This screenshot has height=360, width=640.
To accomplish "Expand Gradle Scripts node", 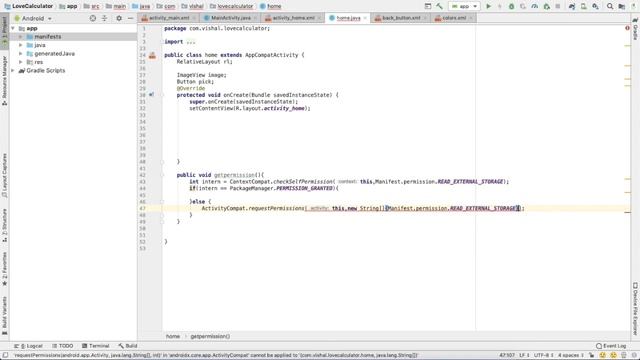I will pos(13,71).
